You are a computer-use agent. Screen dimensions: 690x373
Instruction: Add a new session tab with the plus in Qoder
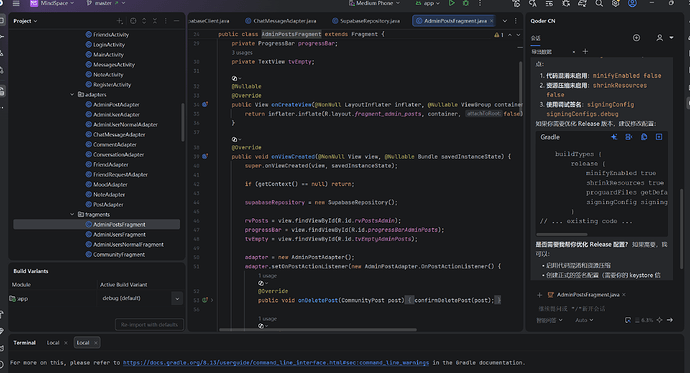click(x=585, y=51)
